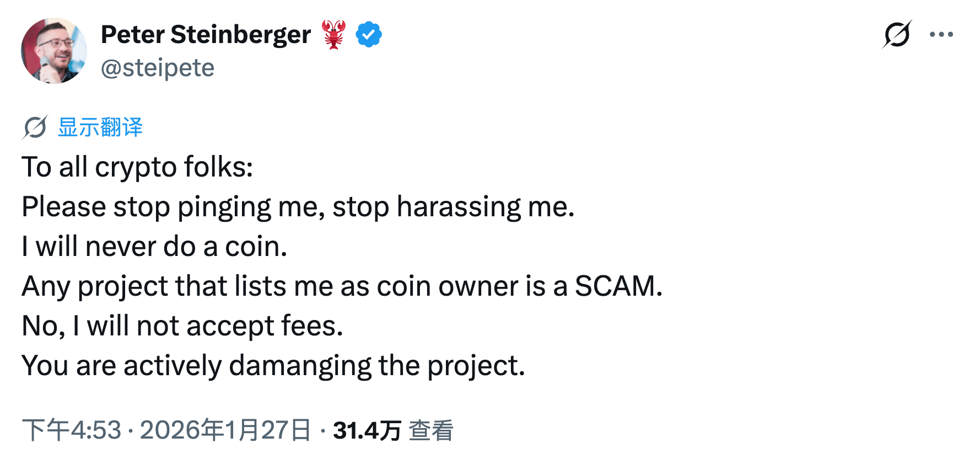This screenshot has height=475, width=980.
Task: Open the @steipete handle link
Action: (158, 67)
